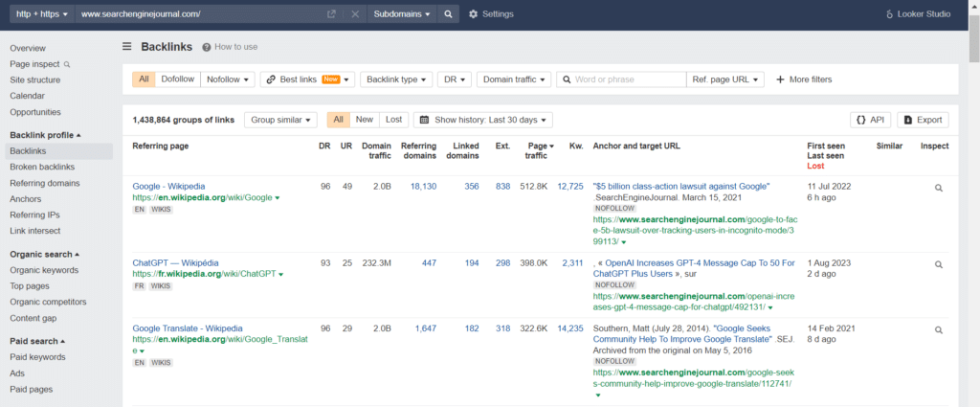Open Site structure in sidebar
Screen dimensions: 980x407
point(35,80)
